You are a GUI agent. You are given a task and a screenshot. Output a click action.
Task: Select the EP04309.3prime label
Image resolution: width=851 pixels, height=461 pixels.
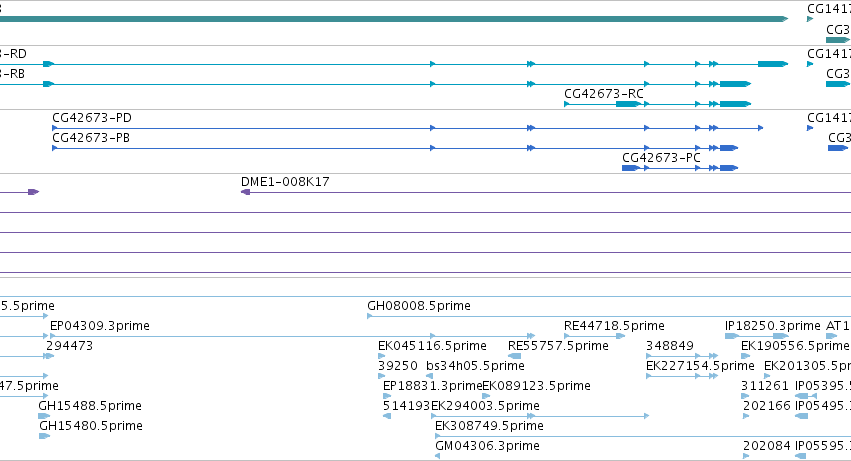[100, 326]
